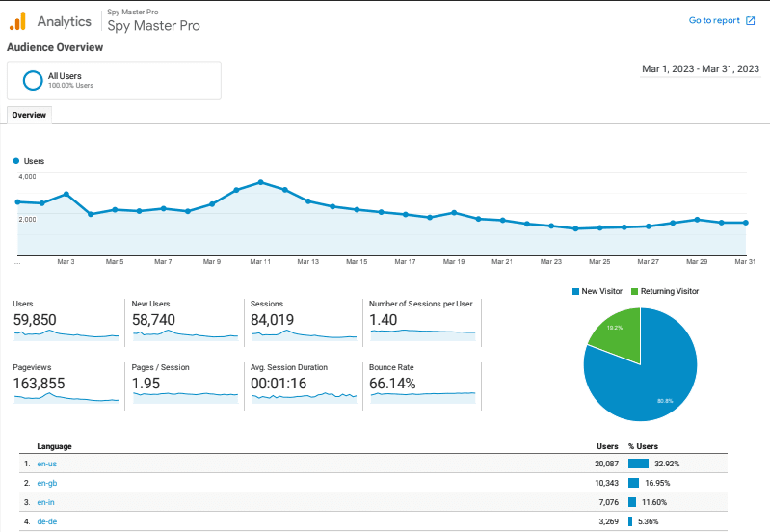Click the Google Analytics logo icon
This screenshot has height=532, width=770.
(18, 20)
